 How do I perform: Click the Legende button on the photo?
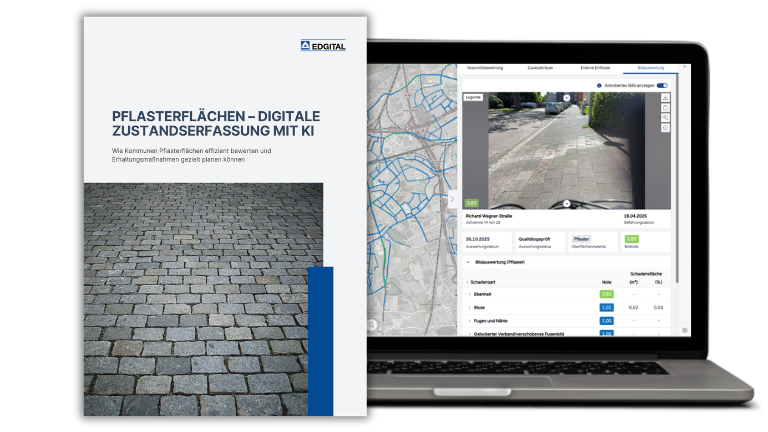coord(473,98)
